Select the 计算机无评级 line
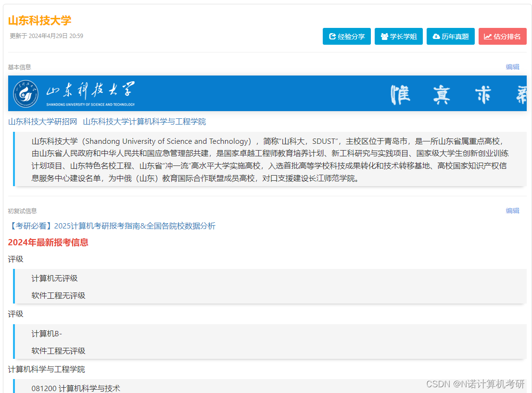This screenshot has height=393, width=532. tap(55, 279)
